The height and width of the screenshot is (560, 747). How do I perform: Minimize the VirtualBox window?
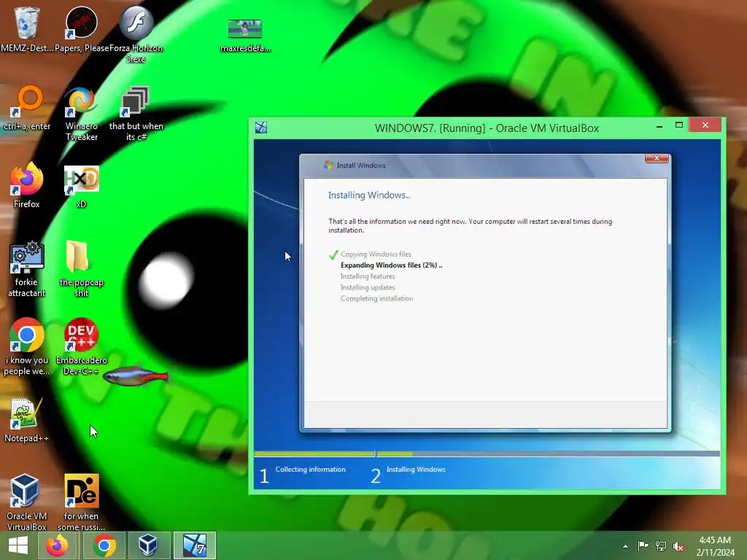coord(659,126)
